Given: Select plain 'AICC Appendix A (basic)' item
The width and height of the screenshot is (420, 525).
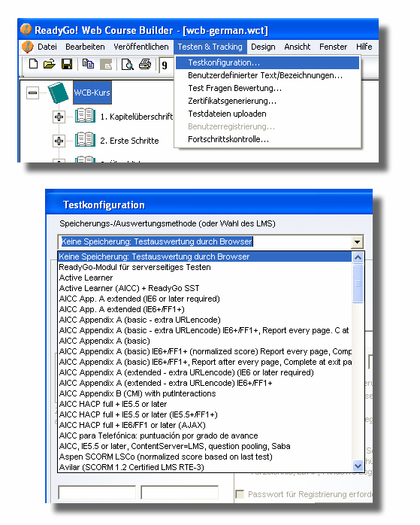Looking at the screenshot, I should 205,341.
